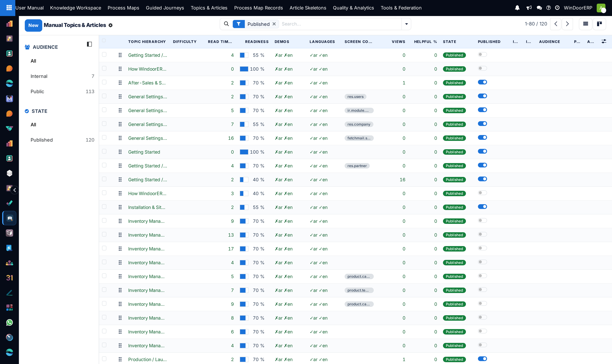Open Knowledge Workspace menu
612x364 pixels.
pyautogui.click(x=76, y=8)
